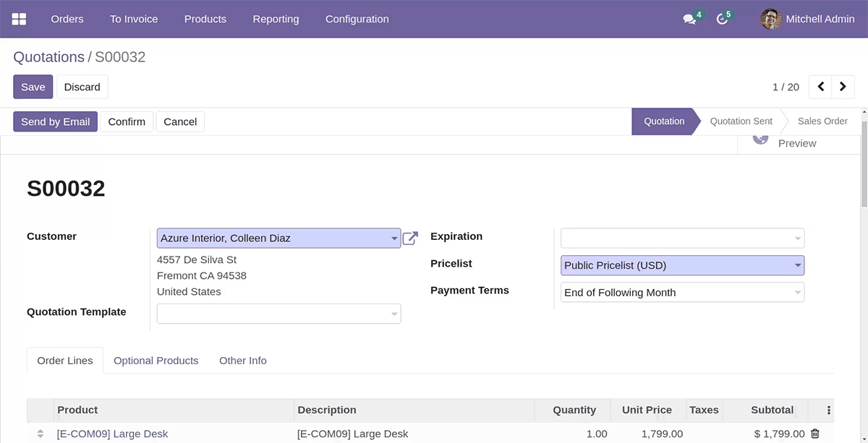Click the Confirm button

pos(127,121)
